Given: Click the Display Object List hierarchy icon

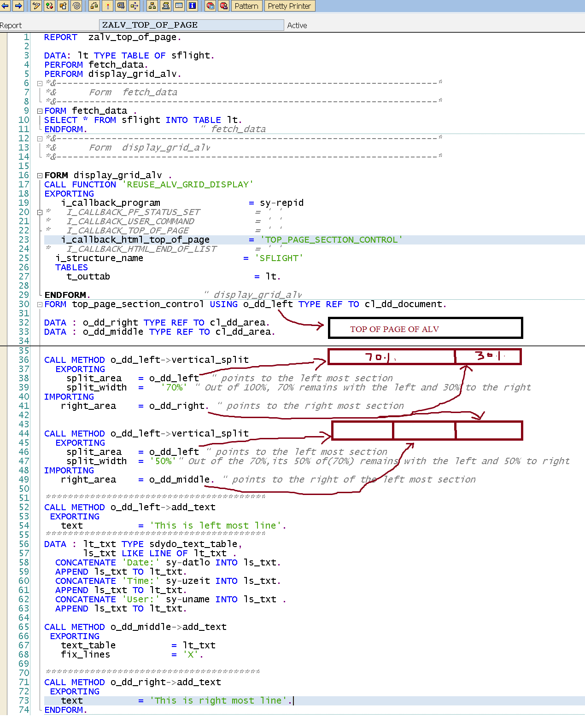Looking at the screenshot, I should (x=152, y=6).
